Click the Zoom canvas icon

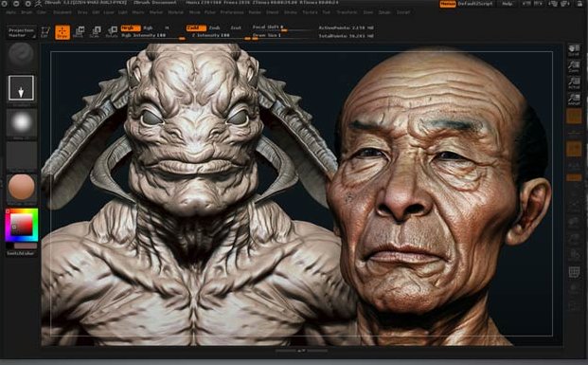(x=574, y=66)
